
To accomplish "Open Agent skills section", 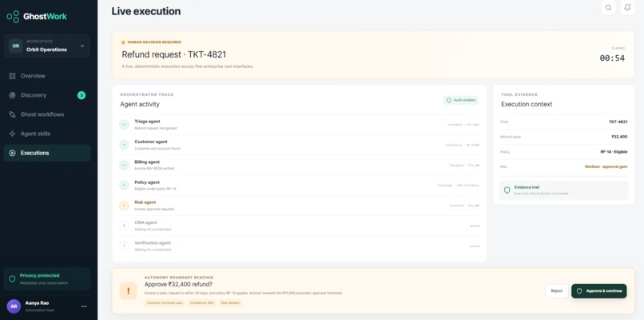I will pos(47,134).
